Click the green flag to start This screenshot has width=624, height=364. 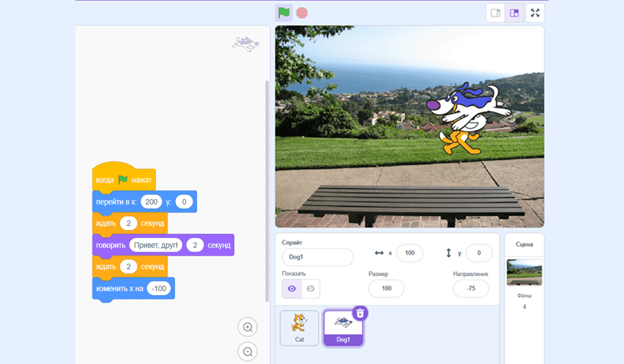click(x=283, y=12)
